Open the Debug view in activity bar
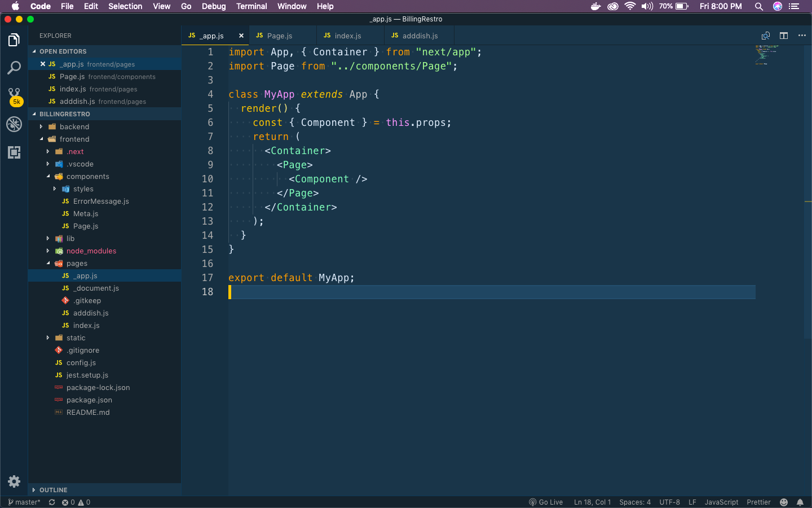812x508 pixels. click(x=14, y=124)
